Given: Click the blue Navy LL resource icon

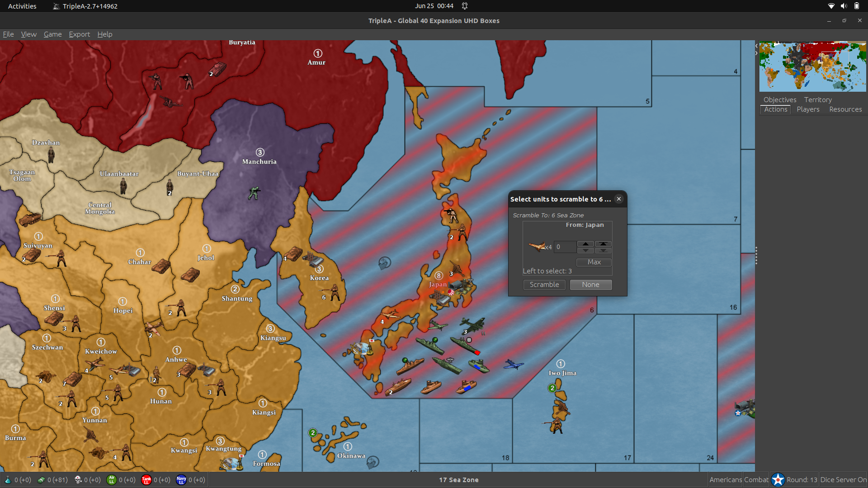Looking at the screenshot, I should tap(181, 480).
